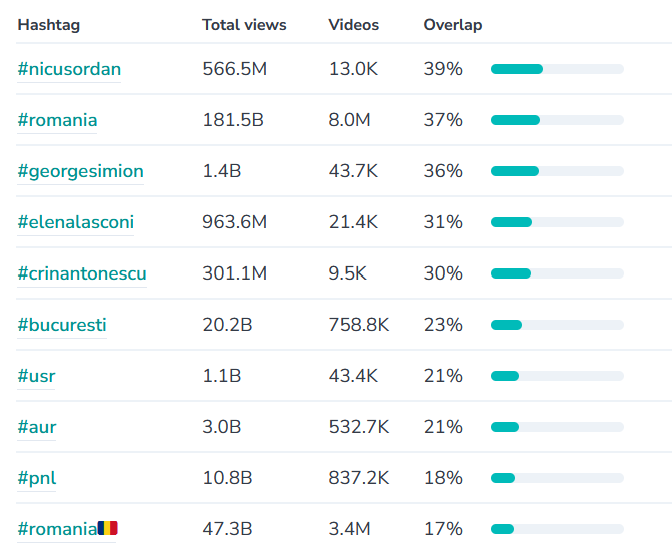
Task: Click the #romania hashtag link
Action: [x=57, y=120]
